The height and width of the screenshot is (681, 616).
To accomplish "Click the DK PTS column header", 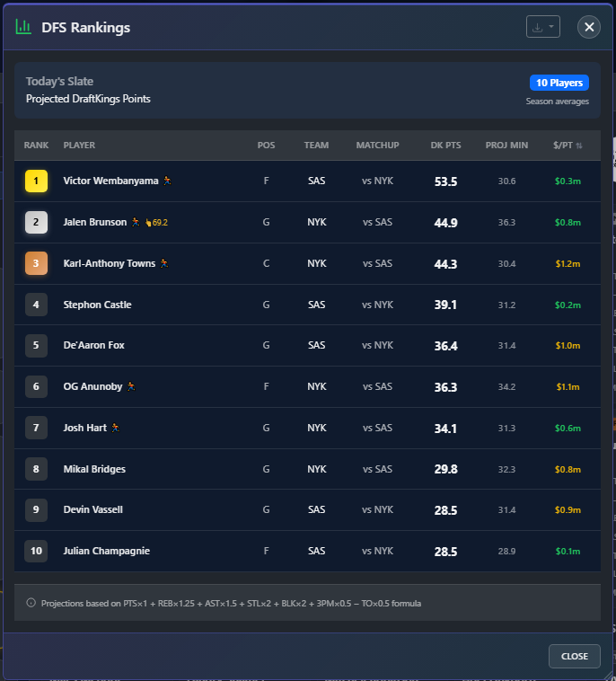I will 445,145.
